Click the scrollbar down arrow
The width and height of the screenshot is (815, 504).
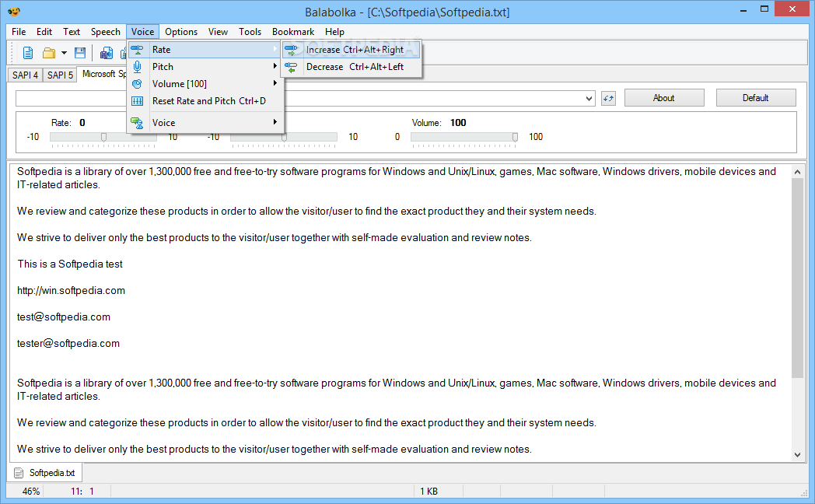click(797, 455)
